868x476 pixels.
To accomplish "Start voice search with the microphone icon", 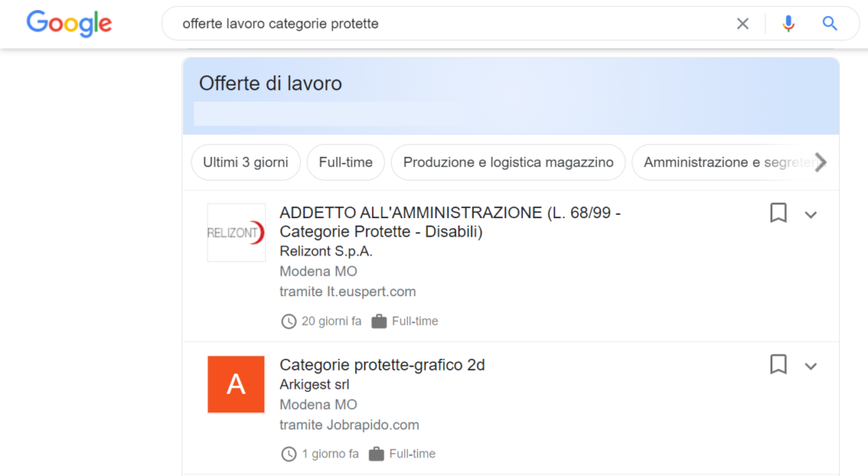I will pyautogui.click(x=788, y=23).
